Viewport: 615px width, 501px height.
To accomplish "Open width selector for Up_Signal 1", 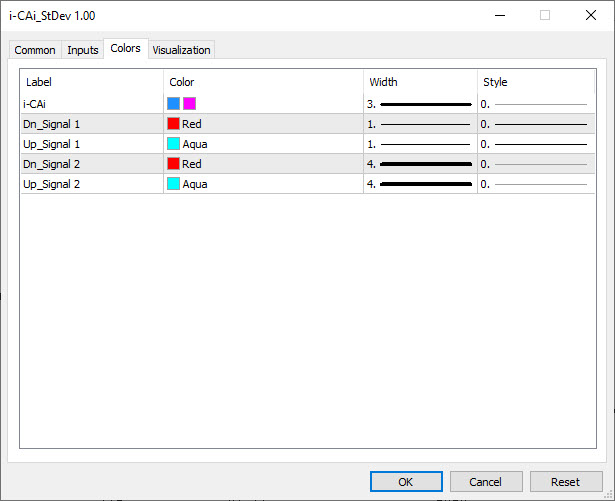I will pos(420,144).
